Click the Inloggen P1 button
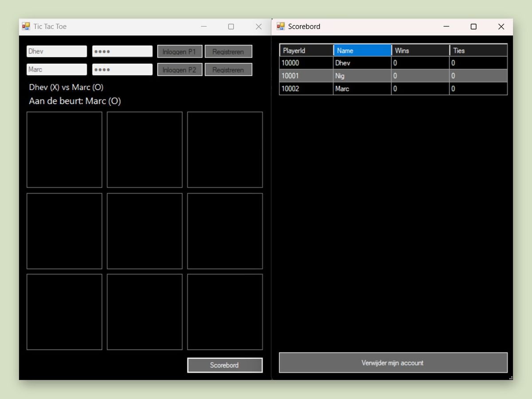The height and width of the screenshot is (399, 532). 180,51
